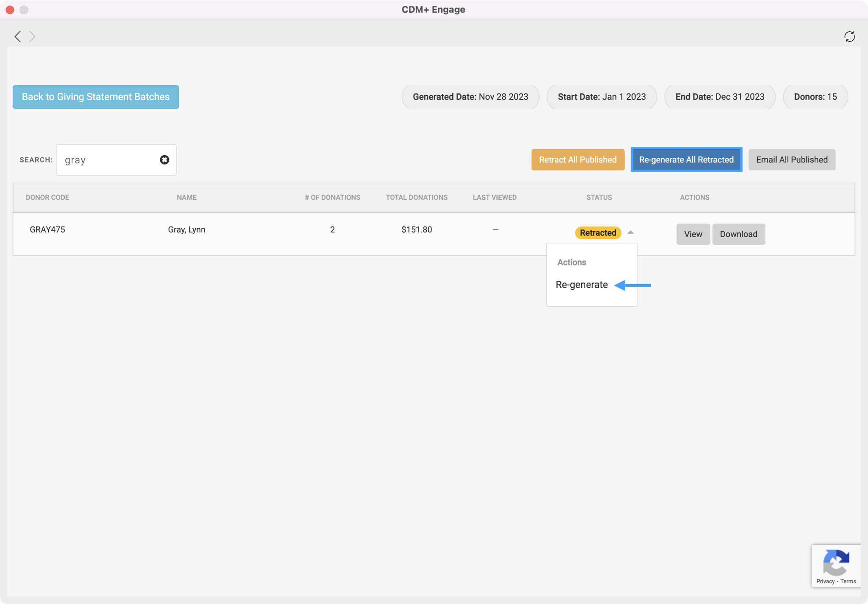Screen dimensions: 868x604
Task: Sort by Total Donations column header
Action: (416, 197)
